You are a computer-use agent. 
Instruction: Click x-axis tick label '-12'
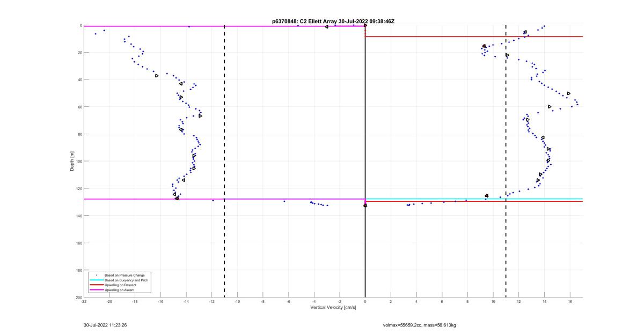point(212,302)
